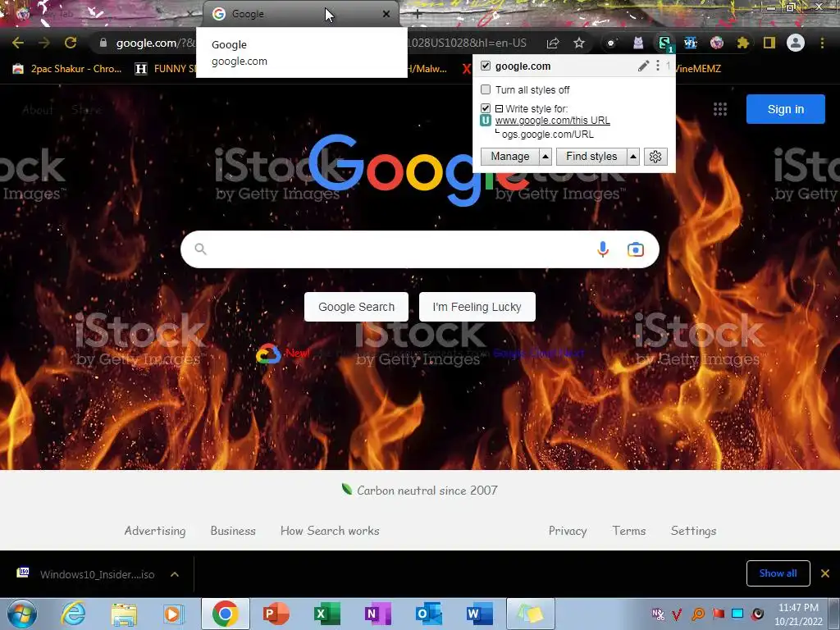Viewport: 840px width, 630px height.
Task: Bookmark this page with the star icon
Action: (x=579, y=43)
